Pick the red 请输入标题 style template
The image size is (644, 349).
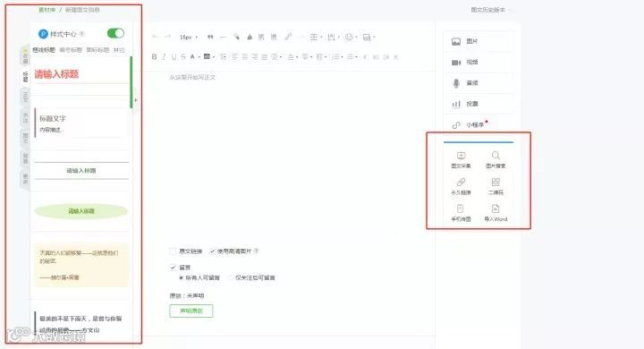81,74
